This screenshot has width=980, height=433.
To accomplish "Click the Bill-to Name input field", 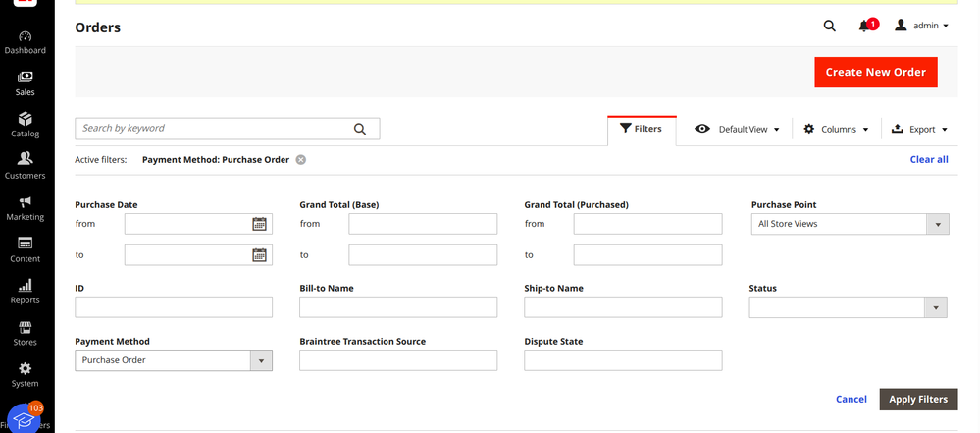I will coord(398,308).
